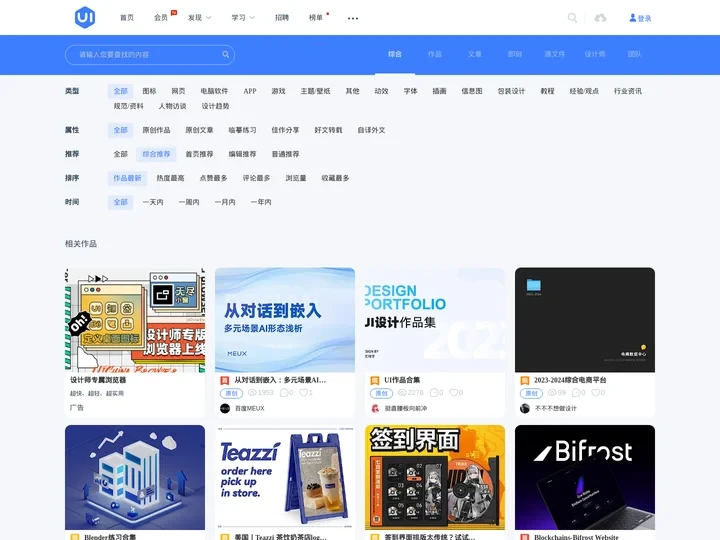Open 招聘 in the top navigation
The image size is (720, 540).
(282, 17)
